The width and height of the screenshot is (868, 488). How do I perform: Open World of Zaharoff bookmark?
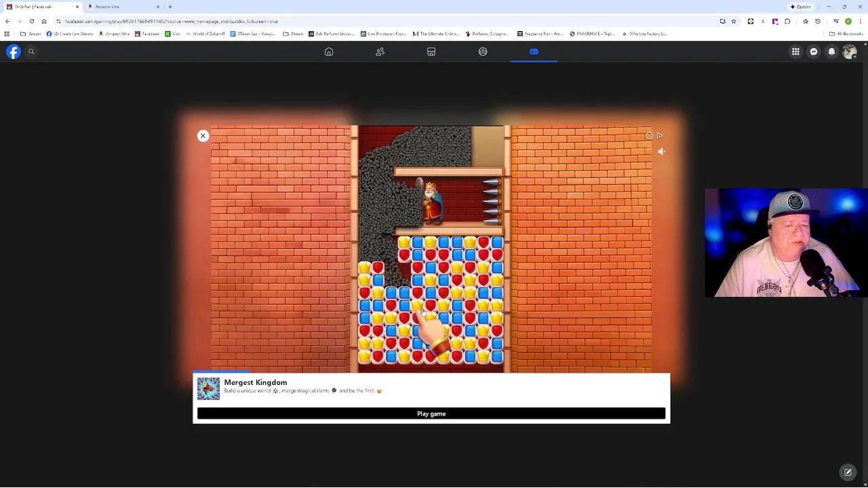pos(206,34)
